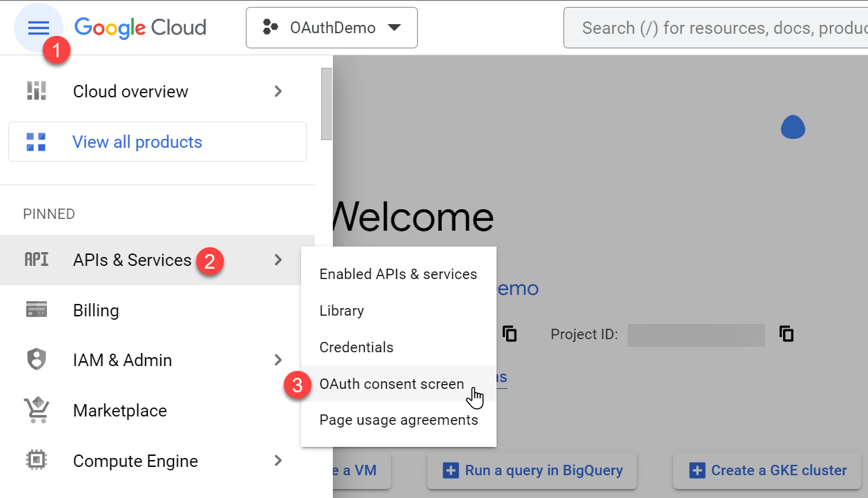Open the hamburger navigation menu
The image size is (868, 498).
[39, 28]
